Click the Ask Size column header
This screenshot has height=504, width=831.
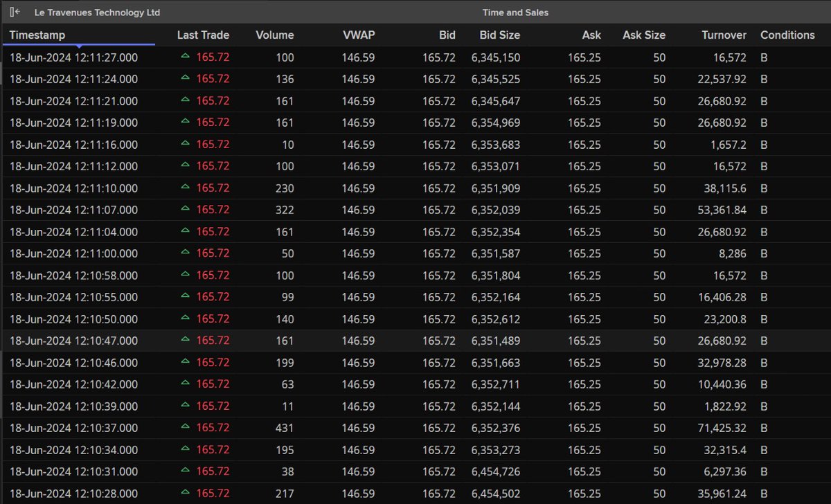[644, 35]
